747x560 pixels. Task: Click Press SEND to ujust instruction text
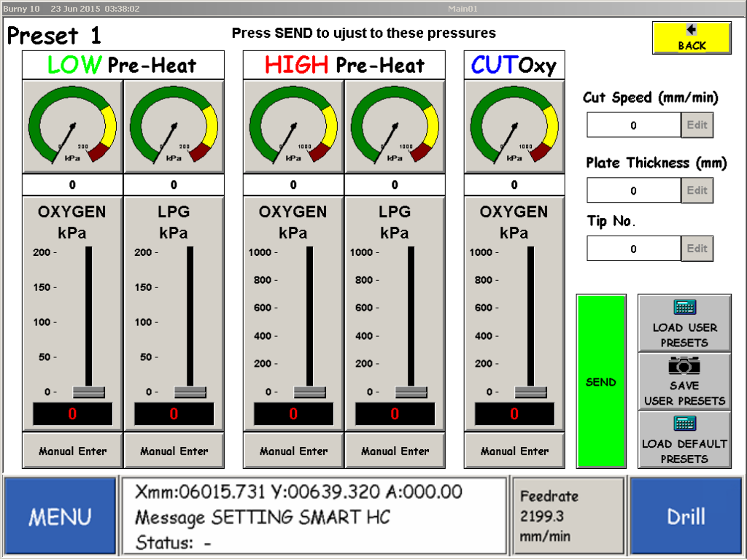click(363, 33)
